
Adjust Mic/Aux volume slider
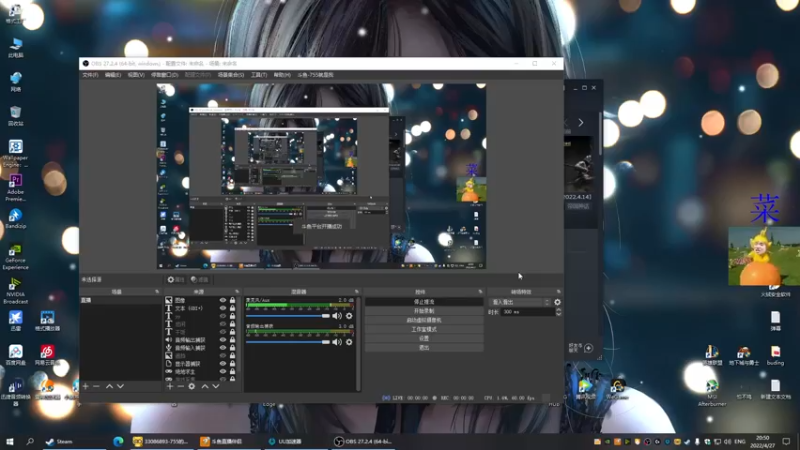pyautogui.click(x=288, y=316)
